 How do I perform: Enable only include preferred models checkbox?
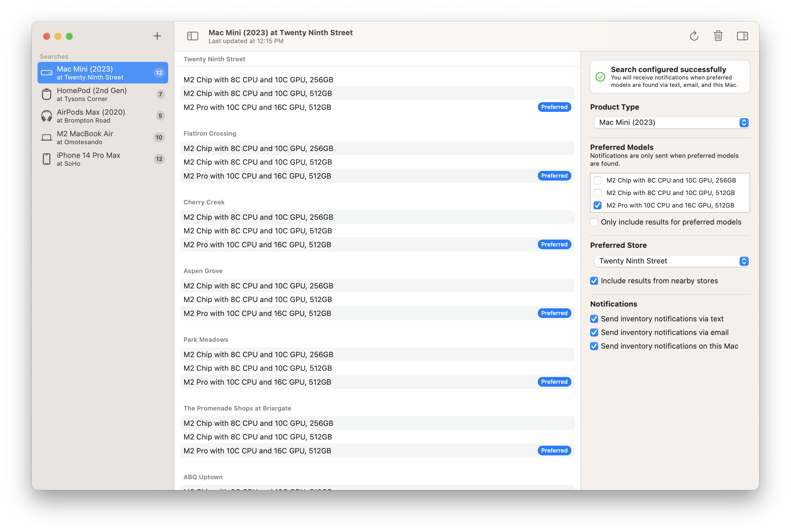[x=594, y=222]
